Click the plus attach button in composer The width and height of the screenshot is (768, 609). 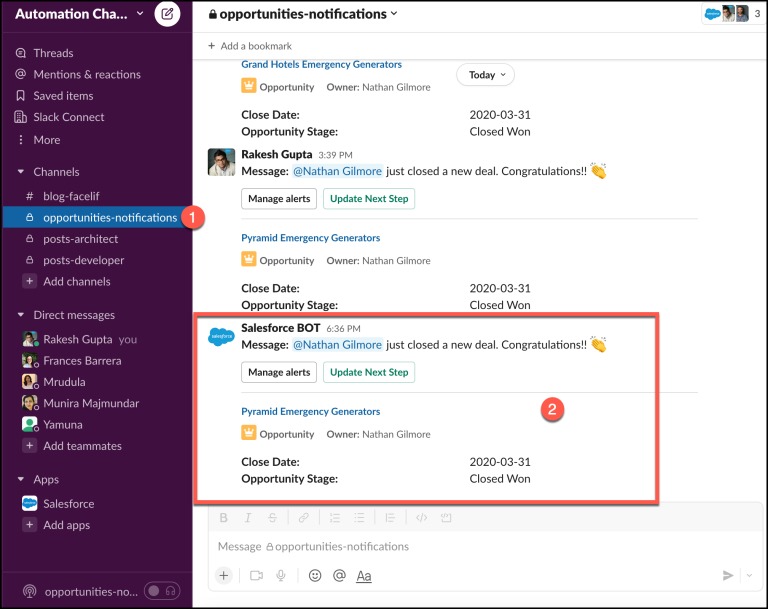point(224,576)
